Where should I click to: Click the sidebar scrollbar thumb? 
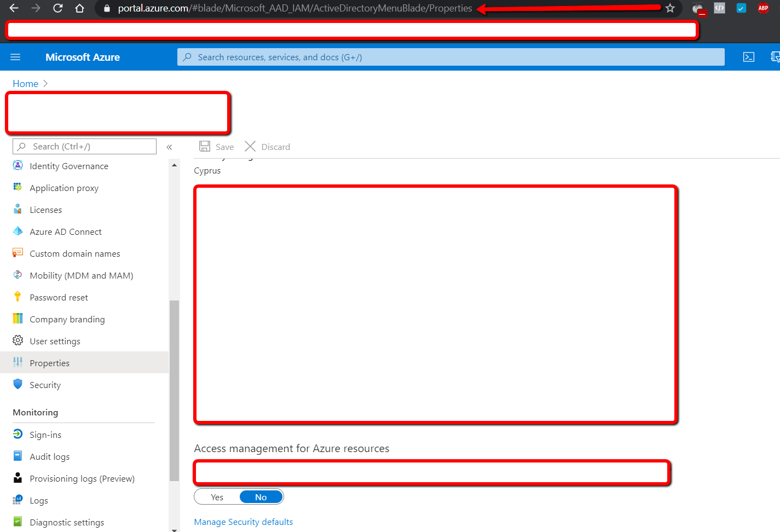coord(174,390)
